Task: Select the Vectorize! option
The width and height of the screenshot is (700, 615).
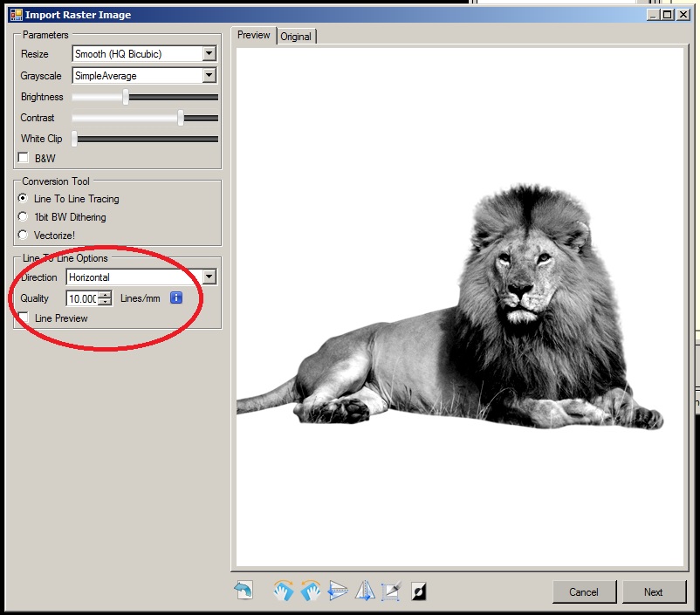Action: [x=23, y=235]
